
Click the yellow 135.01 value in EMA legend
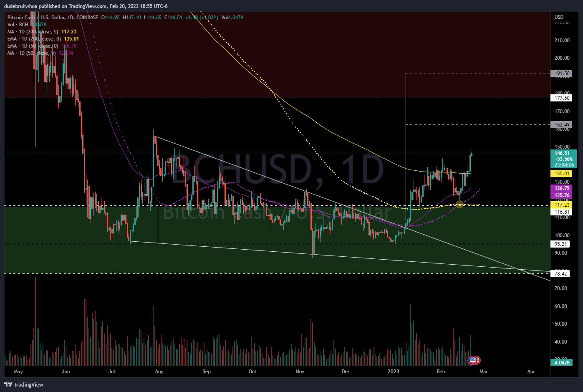[71, 39]
